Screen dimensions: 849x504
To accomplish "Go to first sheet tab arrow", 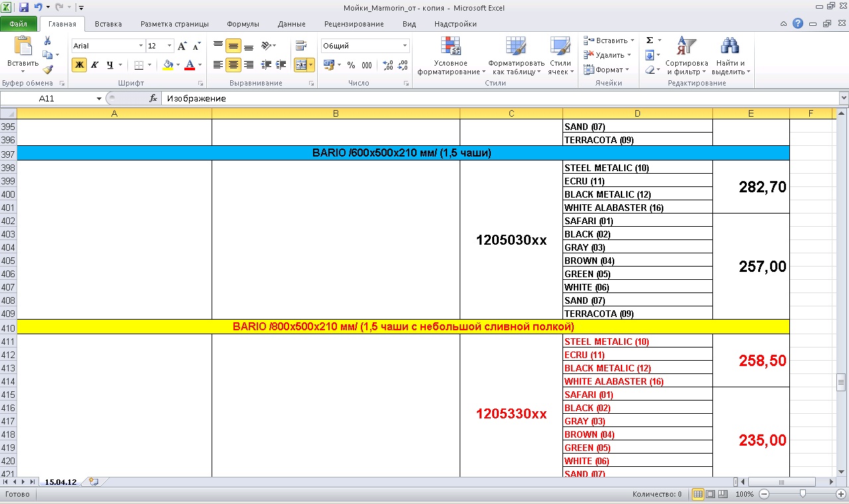I will pyautogui.click(x=6, y=482).
